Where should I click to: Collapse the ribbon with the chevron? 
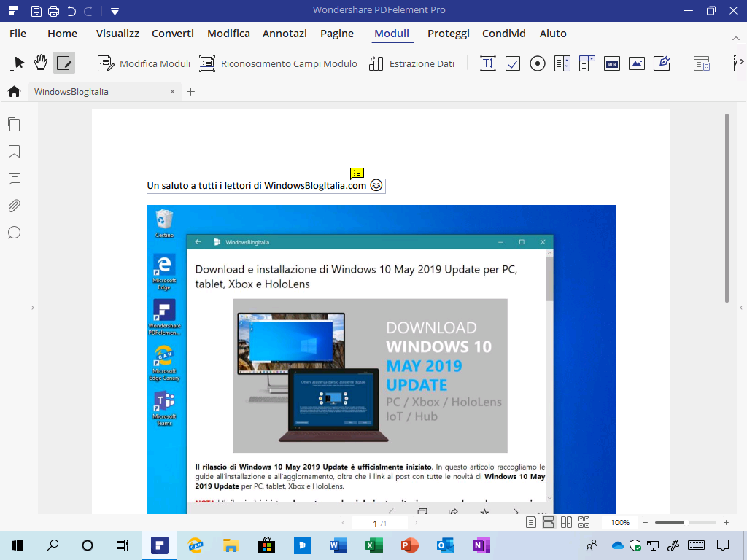click(735, 38)
